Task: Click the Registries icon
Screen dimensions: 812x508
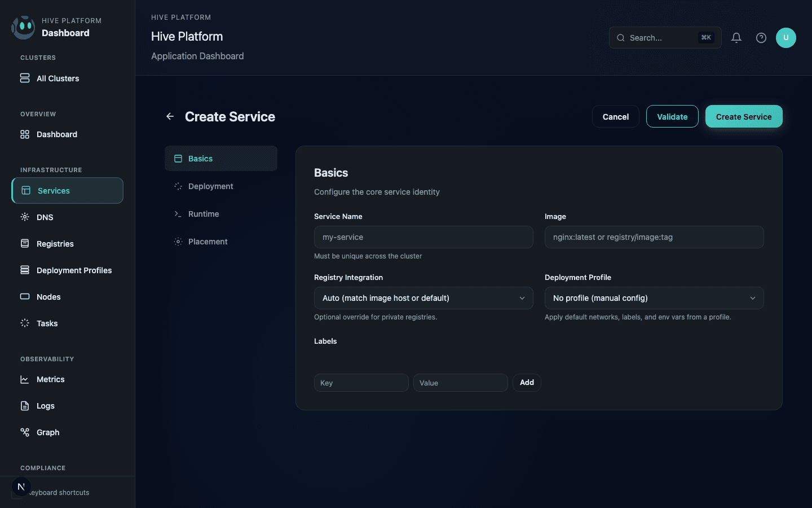Action: 25,243
